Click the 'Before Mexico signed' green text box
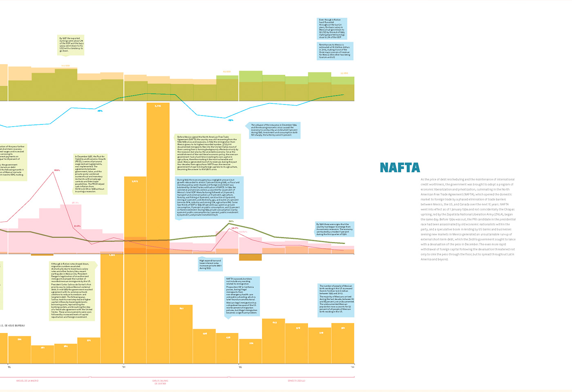Viewport: 572px width, 392px height. 207,154
